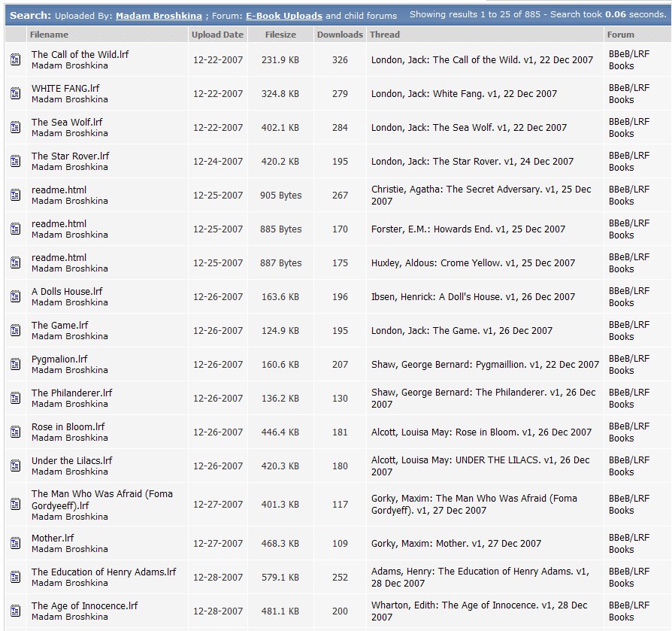
Task: Open thread Gorky, Maxim: Mother
Action: click(x=456, y=544)
